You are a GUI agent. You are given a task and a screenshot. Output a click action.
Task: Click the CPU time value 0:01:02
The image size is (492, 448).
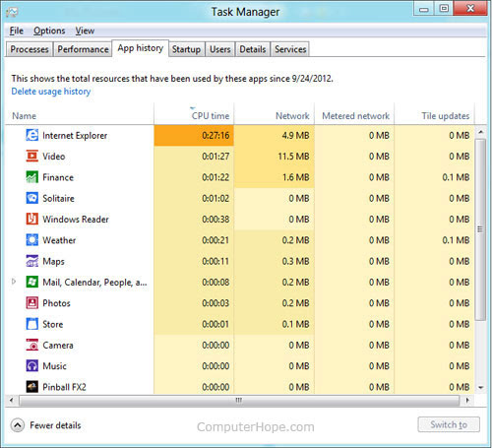(215, 198)
